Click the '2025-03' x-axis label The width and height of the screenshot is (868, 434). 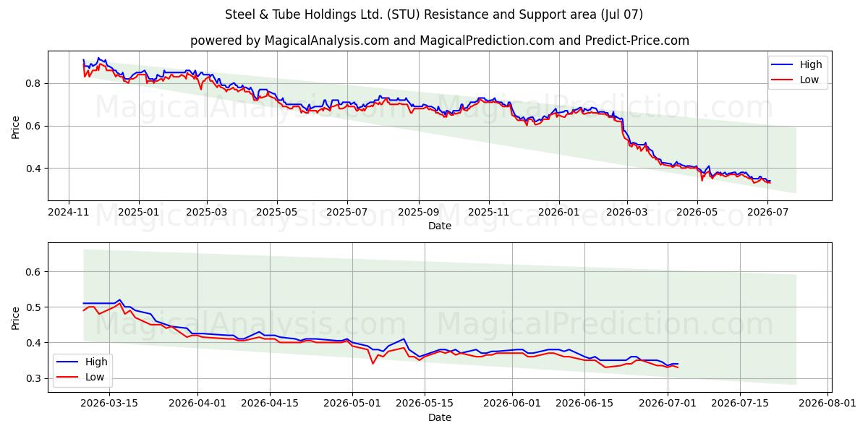pyautogui.click(x=207, y=213)
